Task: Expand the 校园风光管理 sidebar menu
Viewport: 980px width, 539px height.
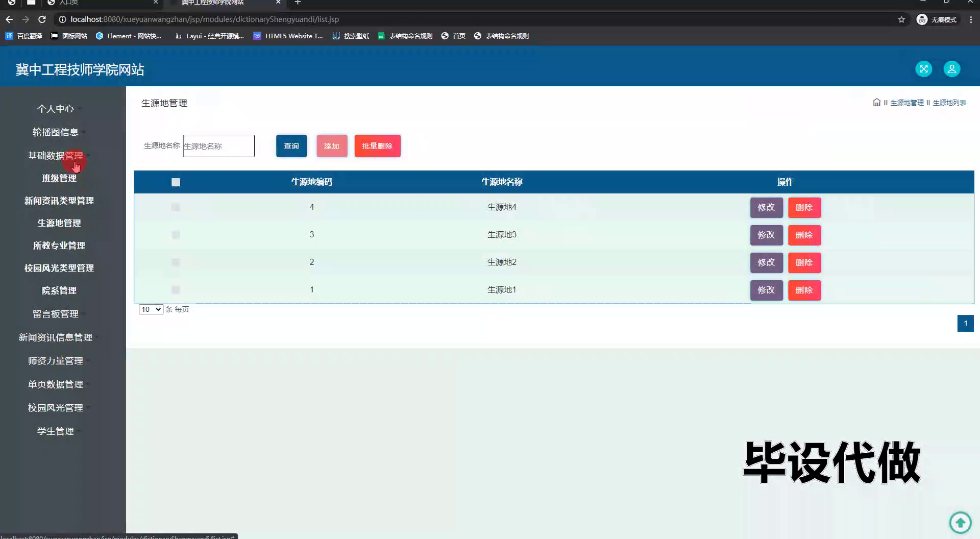Action: 56,408
